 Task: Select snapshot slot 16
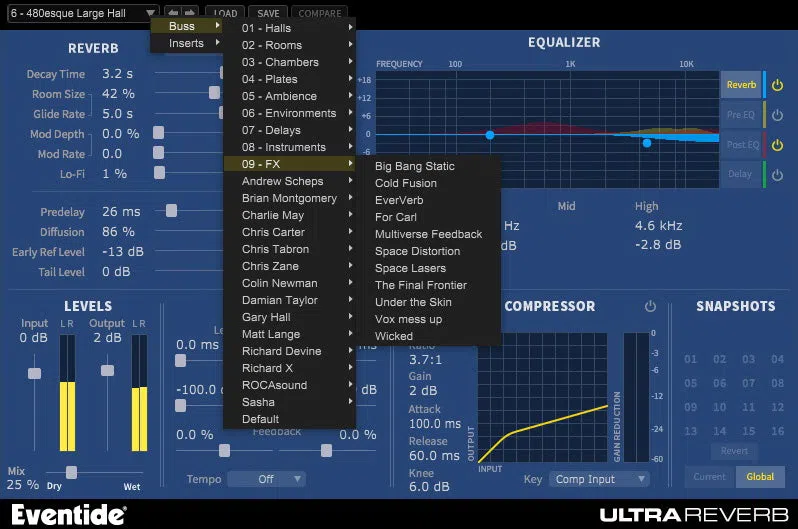click(777, 431)
